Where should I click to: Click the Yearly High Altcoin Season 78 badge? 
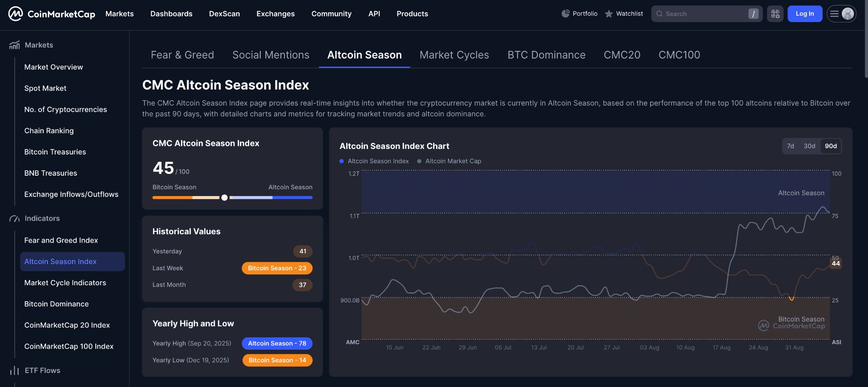tap(277, 343)
